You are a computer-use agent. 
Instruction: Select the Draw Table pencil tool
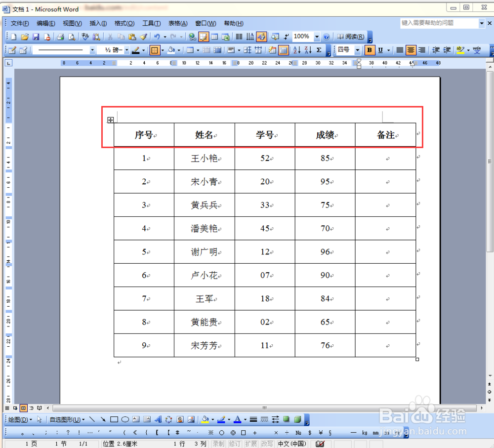click(x=13, y=49)
